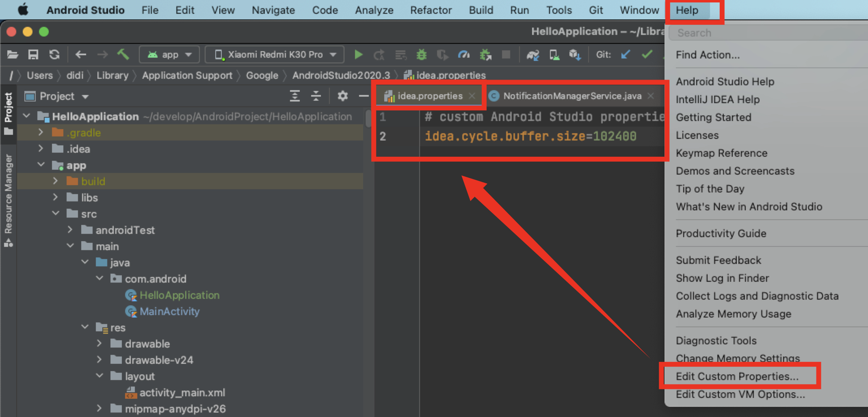Screen dimensions: 868x417
Task: Open the Profiler gauge icon
Action: (463, 54)
